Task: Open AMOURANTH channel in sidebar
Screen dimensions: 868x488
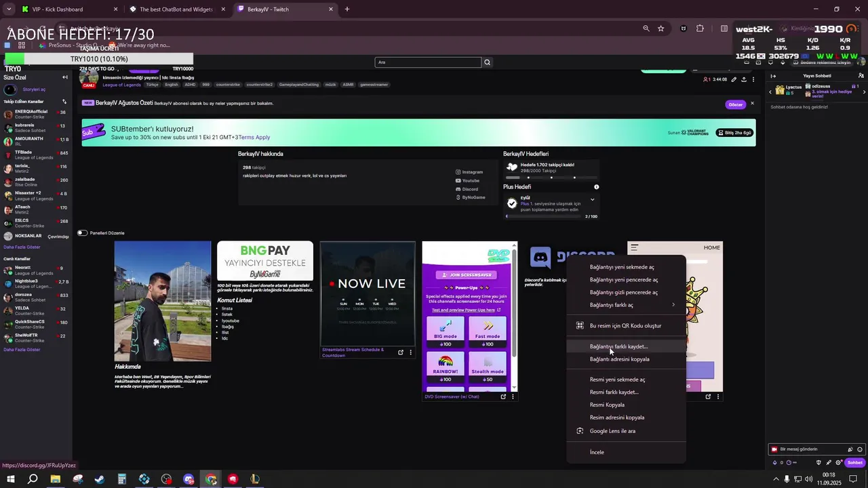Action: pyautogui.click(x=37, y=141)
